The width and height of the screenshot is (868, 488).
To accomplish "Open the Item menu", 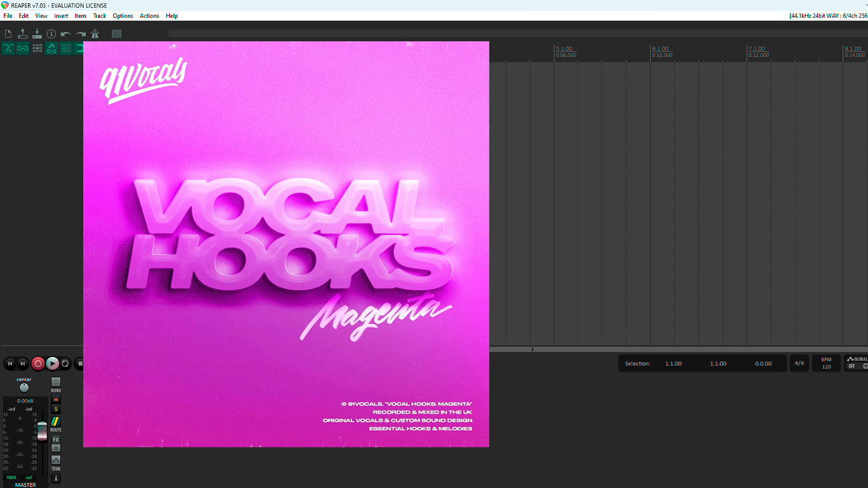I will coord(80,16).
